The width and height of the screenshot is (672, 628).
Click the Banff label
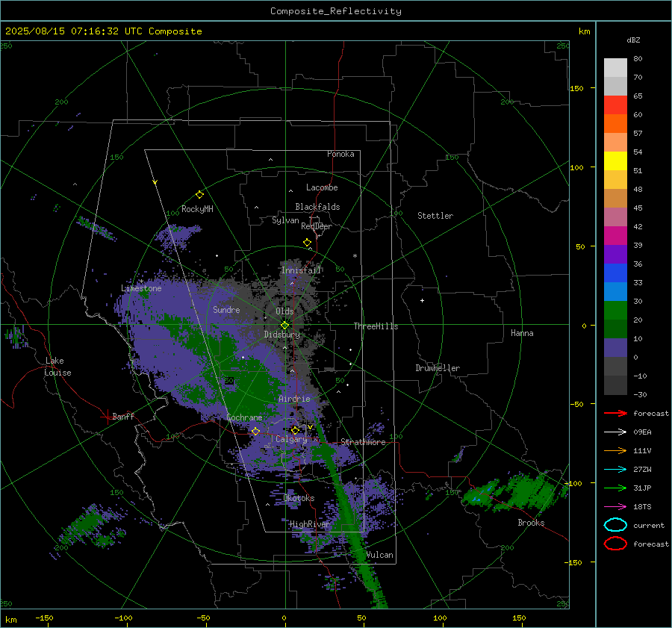[123, 416]
